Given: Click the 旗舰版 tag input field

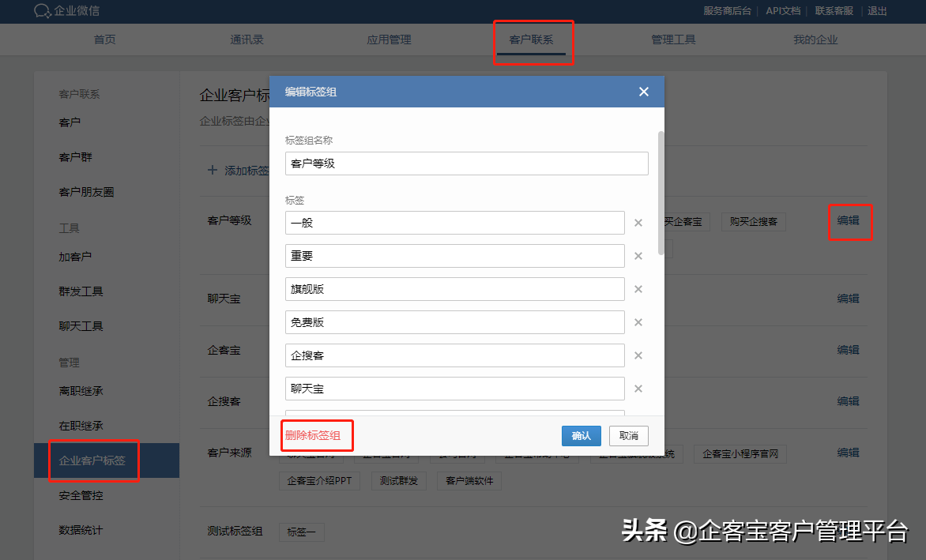Looking at the screenshot, I should [x=455, y=289].
